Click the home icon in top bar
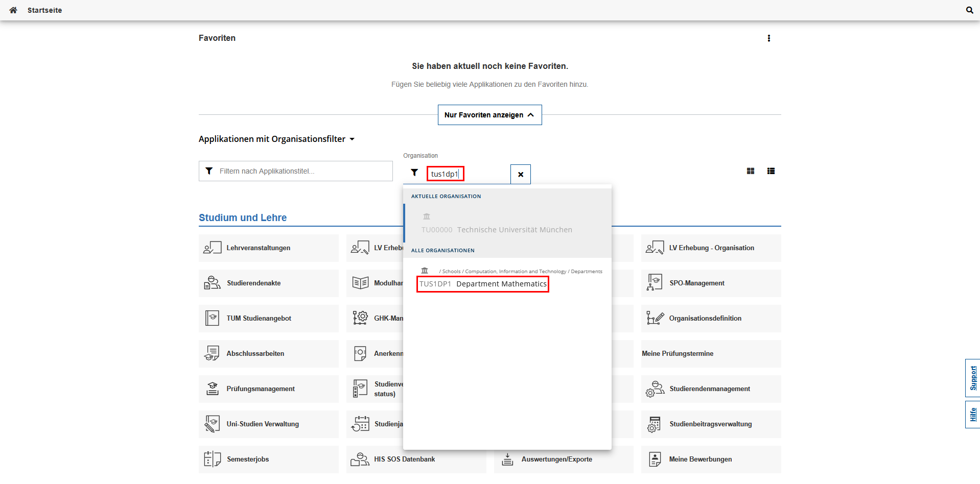The width and height of the screenshot is (980, 484). tap(13, 10)
